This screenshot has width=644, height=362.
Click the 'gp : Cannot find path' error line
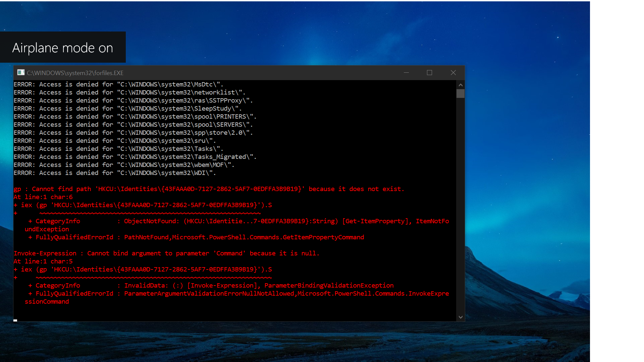[x=209, y=189]
